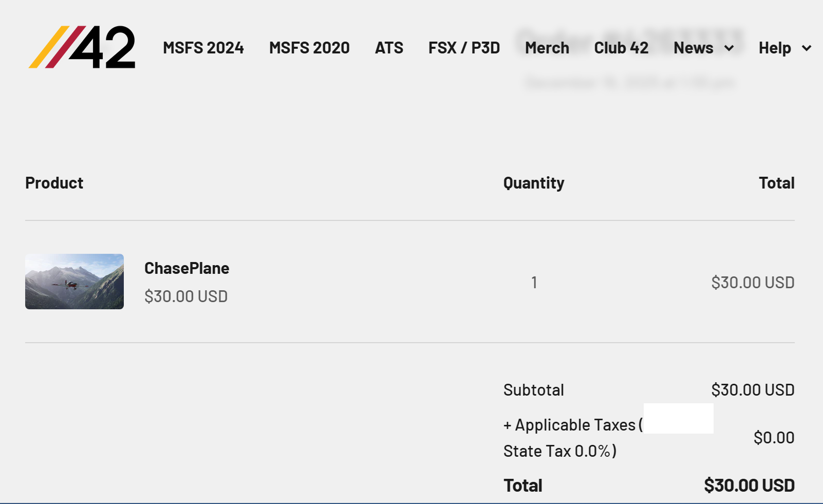Click the Product column header
Screen dimensions: 823x504
pos(54,183)
